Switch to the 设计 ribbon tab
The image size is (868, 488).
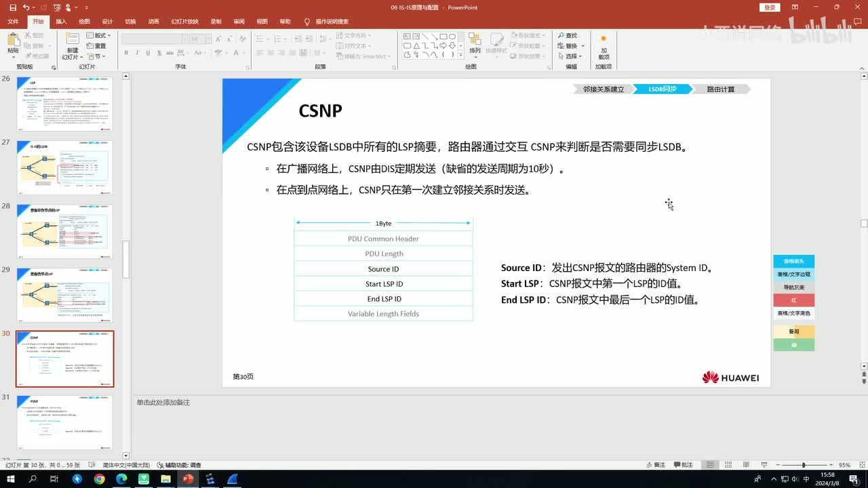107,22
